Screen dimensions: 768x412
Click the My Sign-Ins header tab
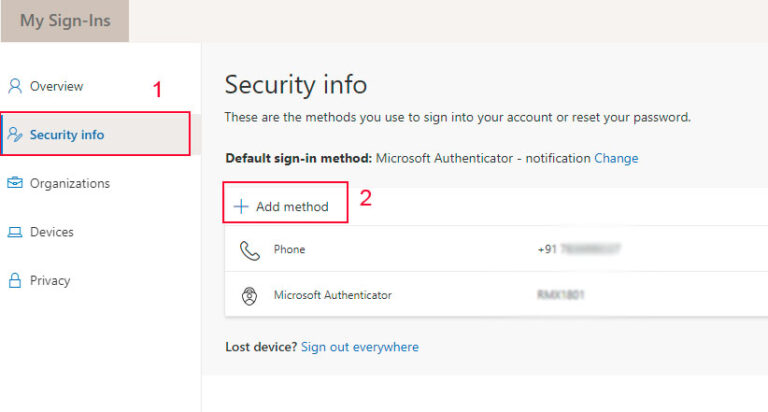(64, 20)
